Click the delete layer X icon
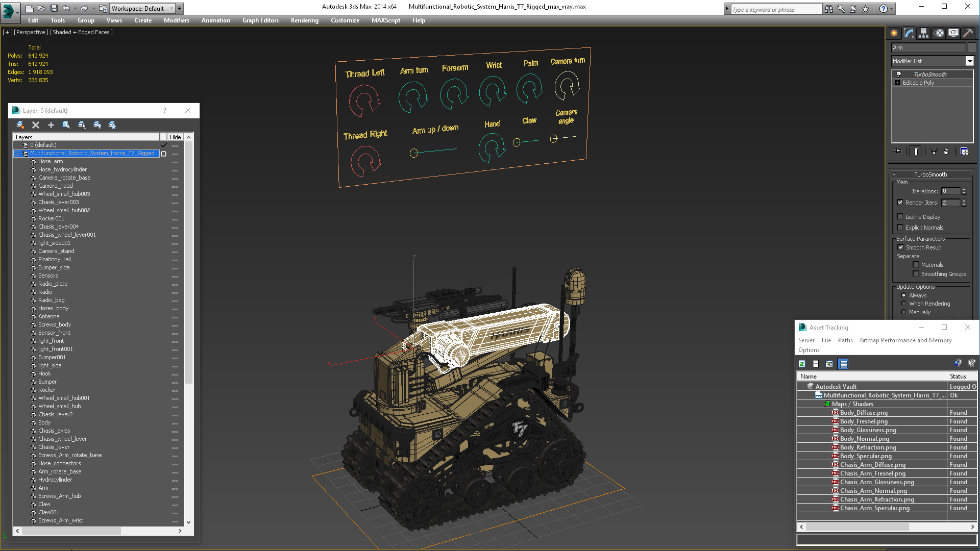 [x=36, y=125]
